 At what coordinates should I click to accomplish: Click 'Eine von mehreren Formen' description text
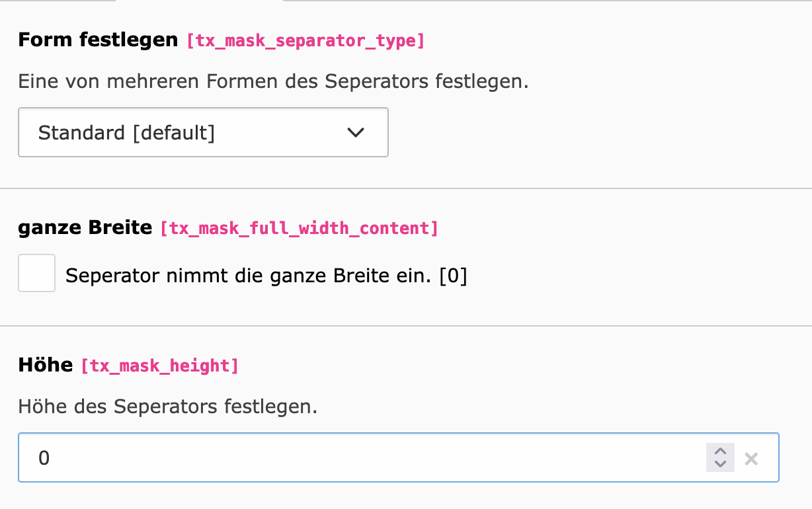[273, 81]
